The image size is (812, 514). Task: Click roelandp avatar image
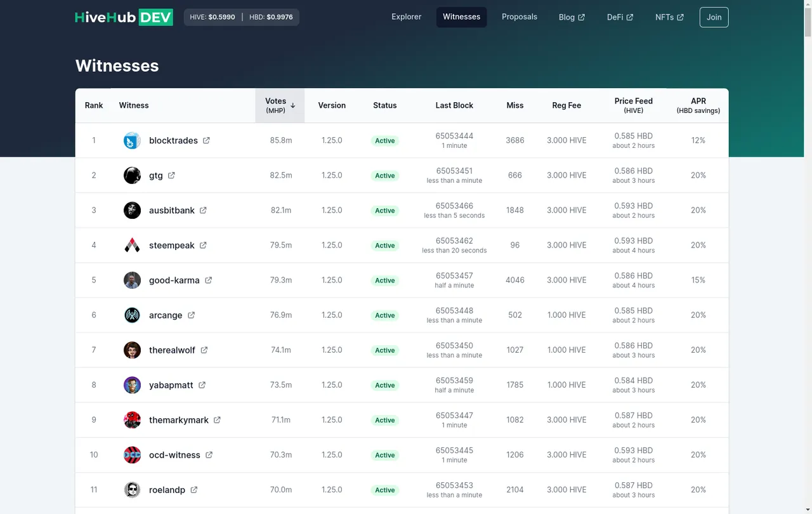pos(132,489)
